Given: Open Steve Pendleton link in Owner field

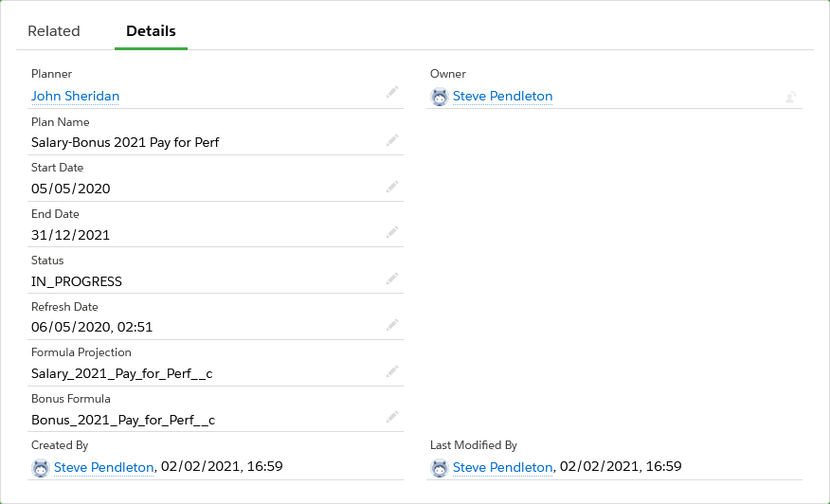Looking at the screenshot, I should point(502,96).
